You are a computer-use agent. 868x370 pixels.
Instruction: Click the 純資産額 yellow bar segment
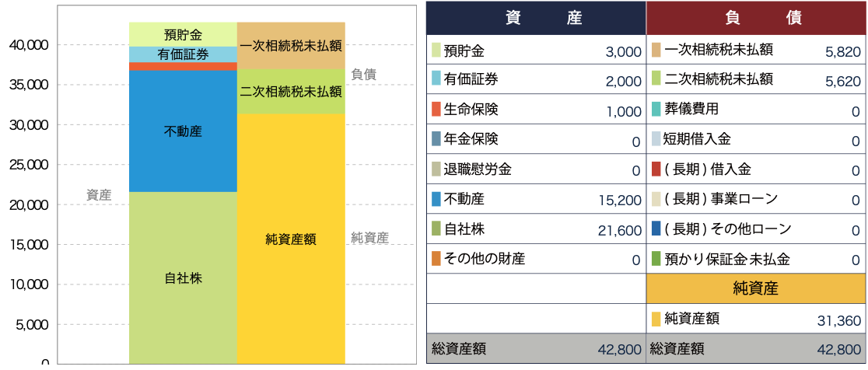pyautogui.click(x=291, y=239)
